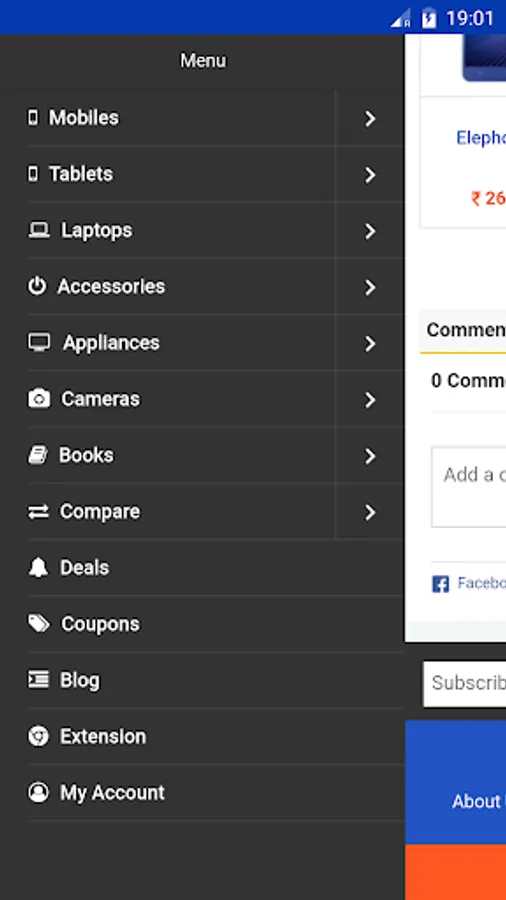Open the Elephone product link
Viewport: 506px width, 900px height.
click(x=481, y=138)
